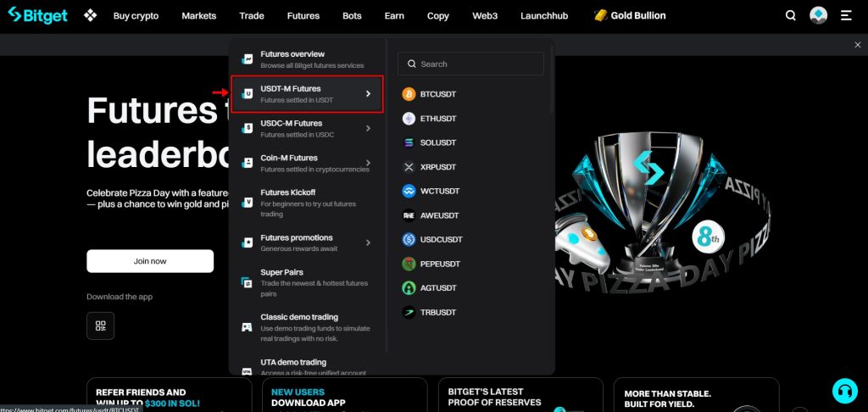The width and height of the screenshot is (868, 412).
Task: Click the Futures promotions icon
Action: pos(247,242)
